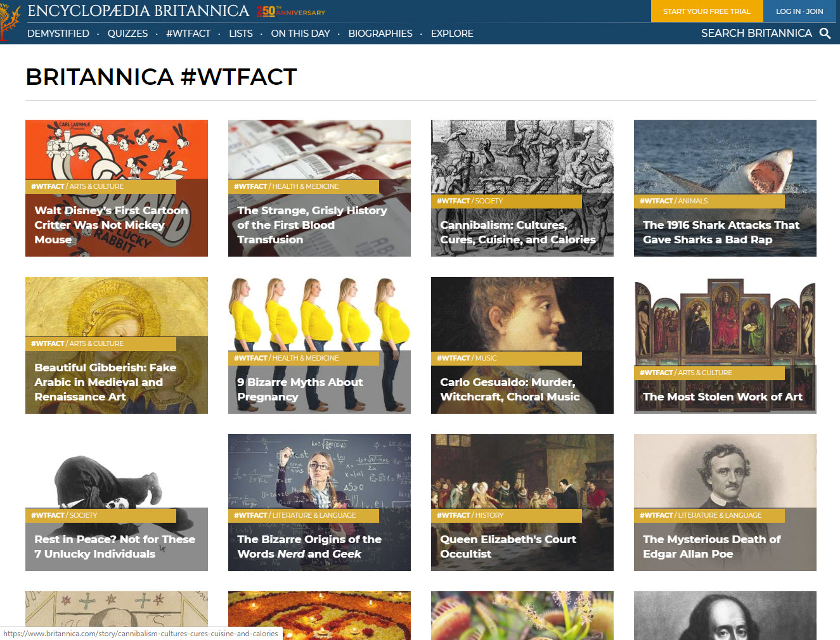Click Start Your Free Trial button
The image size is (840, 640).
point(706,11)
